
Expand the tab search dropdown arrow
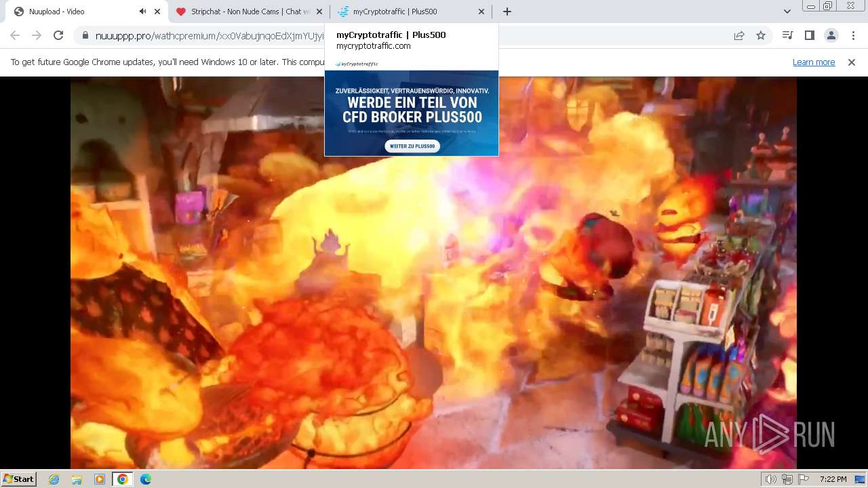(787, 12)
